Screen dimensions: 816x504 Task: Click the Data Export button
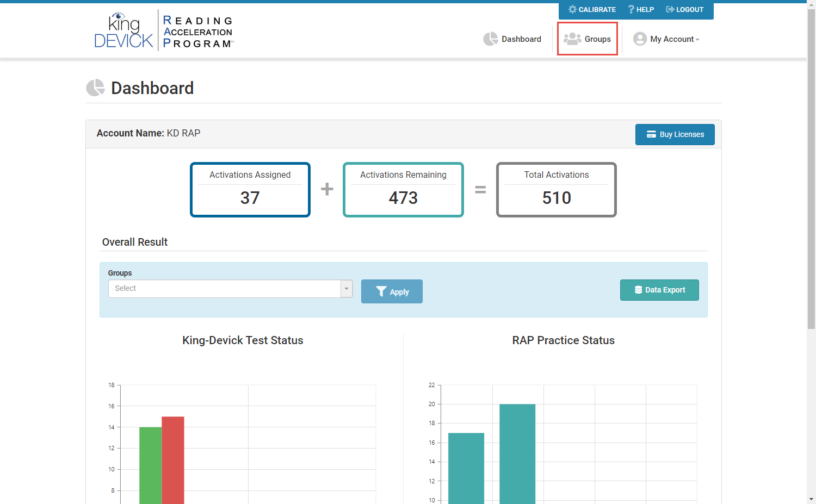[x=659, y=290]
